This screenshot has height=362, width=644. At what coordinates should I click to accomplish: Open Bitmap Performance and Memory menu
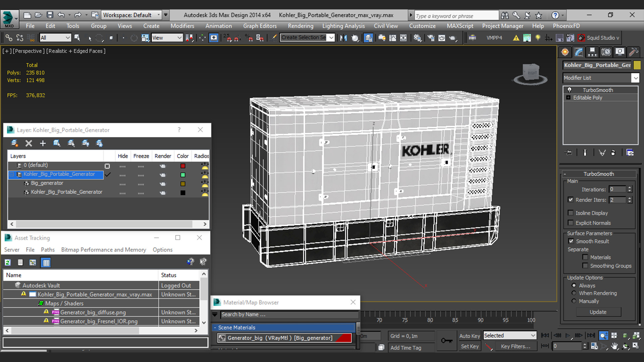tap(104, 250)
